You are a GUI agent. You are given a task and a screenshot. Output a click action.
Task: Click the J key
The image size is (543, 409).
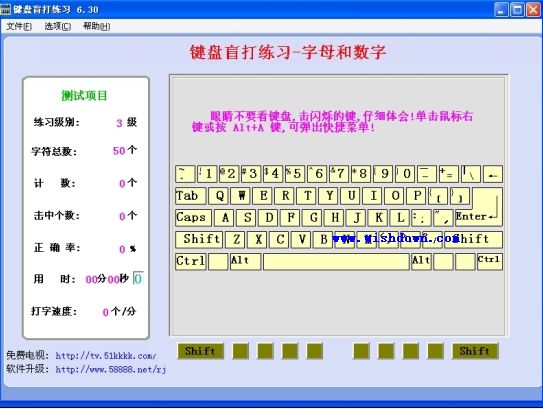(357, 218)
